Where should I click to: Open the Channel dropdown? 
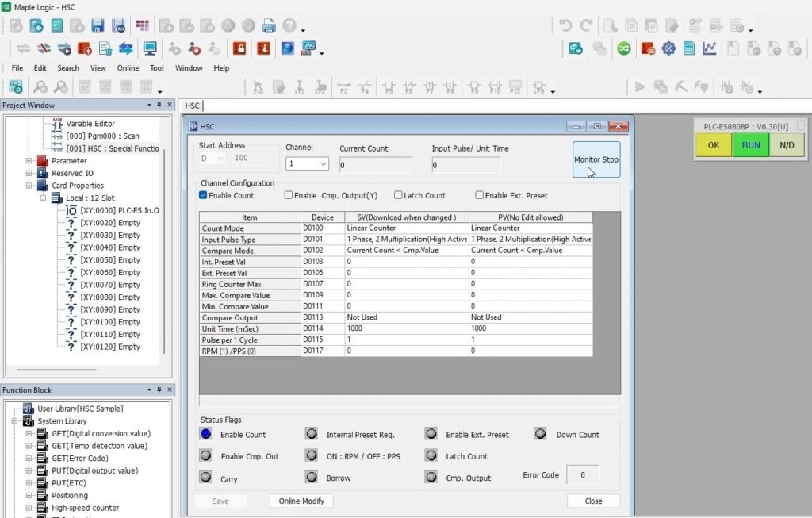coord(307,163)
